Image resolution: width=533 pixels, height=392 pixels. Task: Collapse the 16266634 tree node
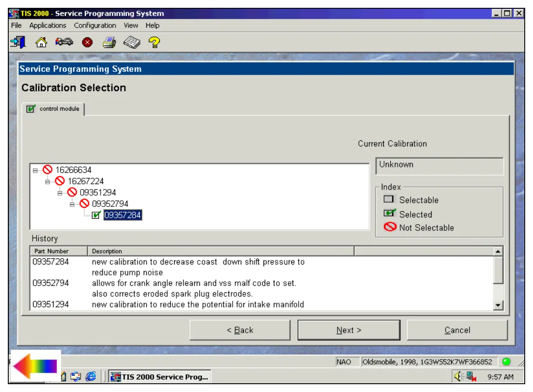tap(35, 170)
